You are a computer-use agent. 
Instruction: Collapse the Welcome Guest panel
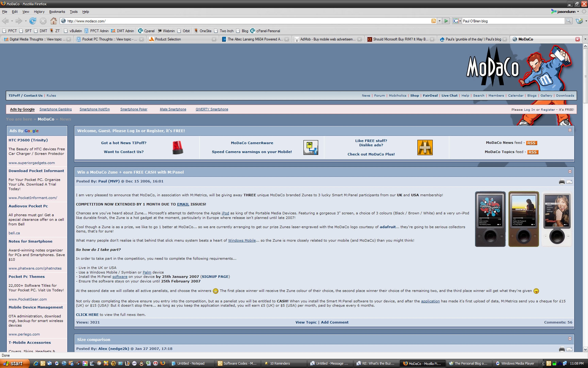pyautogui.click(x=570, y=130)
